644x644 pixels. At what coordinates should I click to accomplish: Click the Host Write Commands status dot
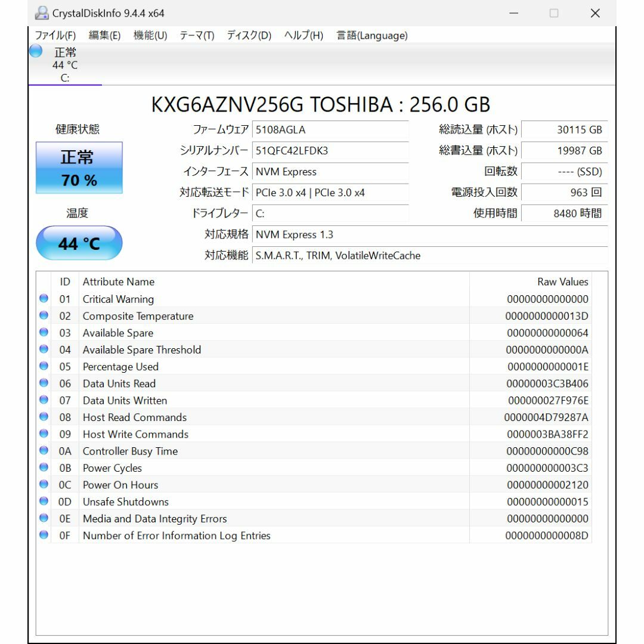coord(44,434)
